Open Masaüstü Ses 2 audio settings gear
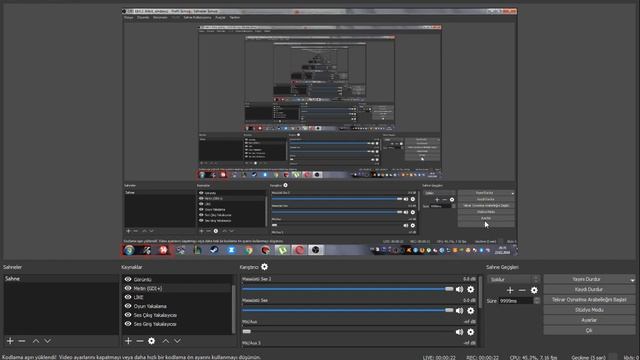Image resolution: width=640 pixels, height=360 pixels. pyautogui.click(x=471, y=289)
